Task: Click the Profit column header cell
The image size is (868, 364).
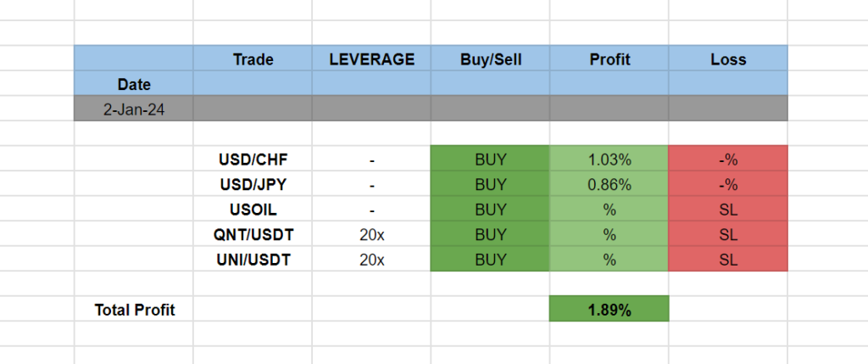Action: click(x=609, y=59)
